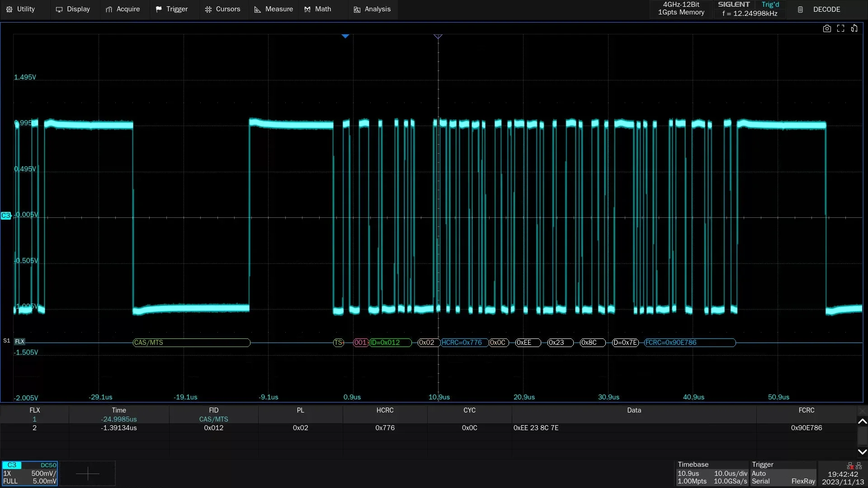The width and height of the screenshot is (868, 488).
Task: Open the Cursors menu
Action: (x=222, y=9)
